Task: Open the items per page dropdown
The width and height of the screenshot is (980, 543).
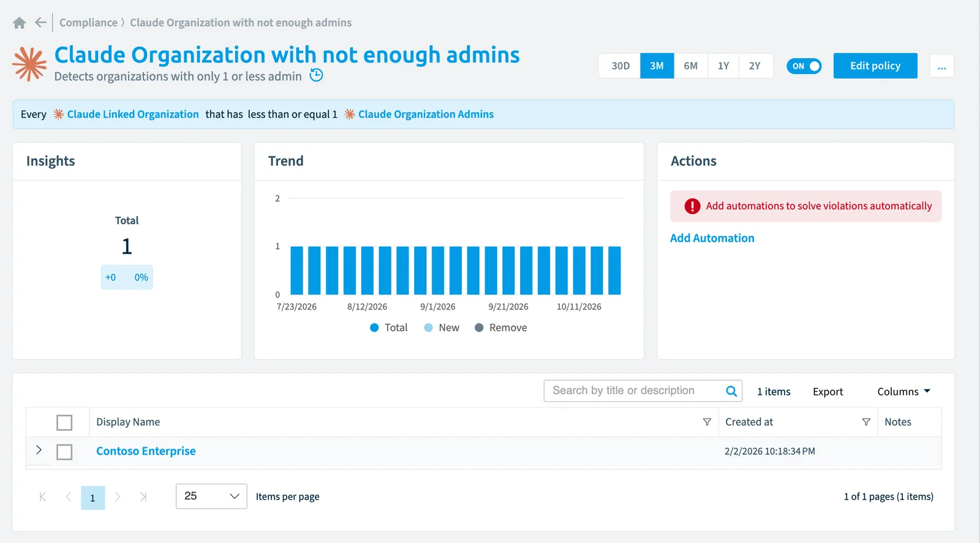Action: [x=211, y=496]
